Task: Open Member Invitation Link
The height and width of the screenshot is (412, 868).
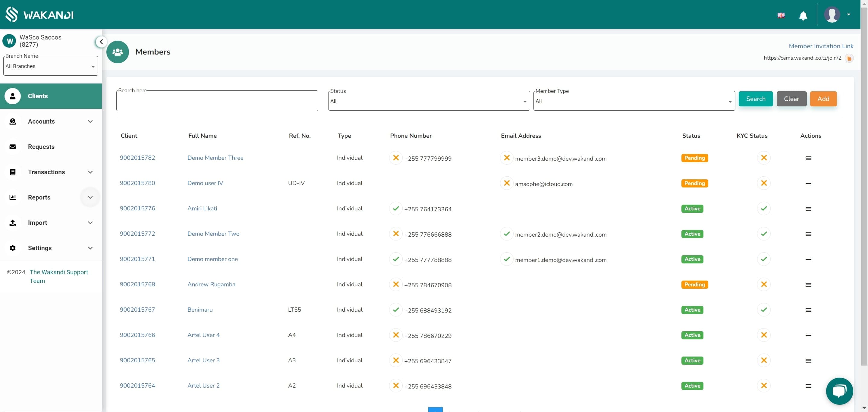Action: [821, 46]
